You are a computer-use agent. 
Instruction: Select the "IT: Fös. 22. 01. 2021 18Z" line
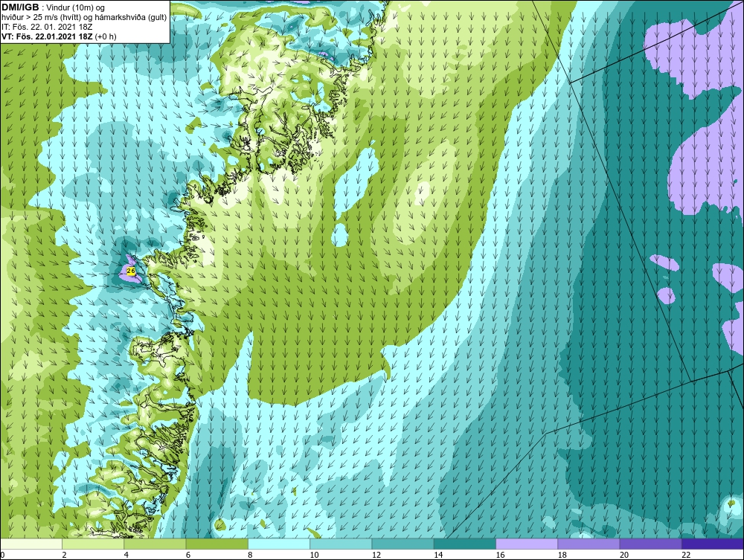(x=47, y=27)
